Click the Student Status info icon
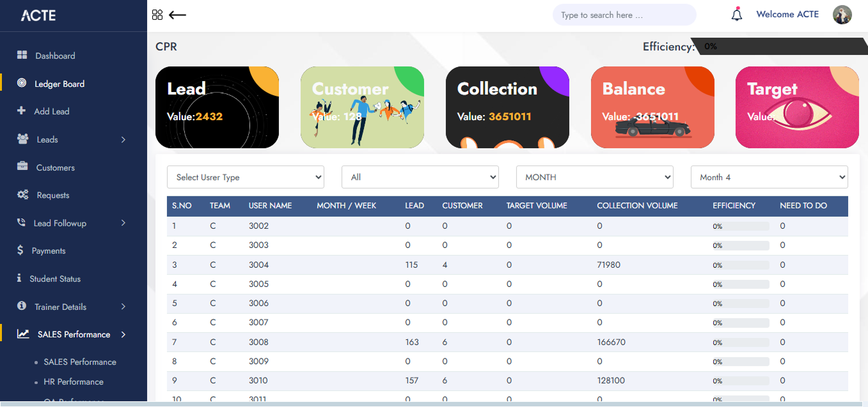The image size is (868, 407). [19, 279]
